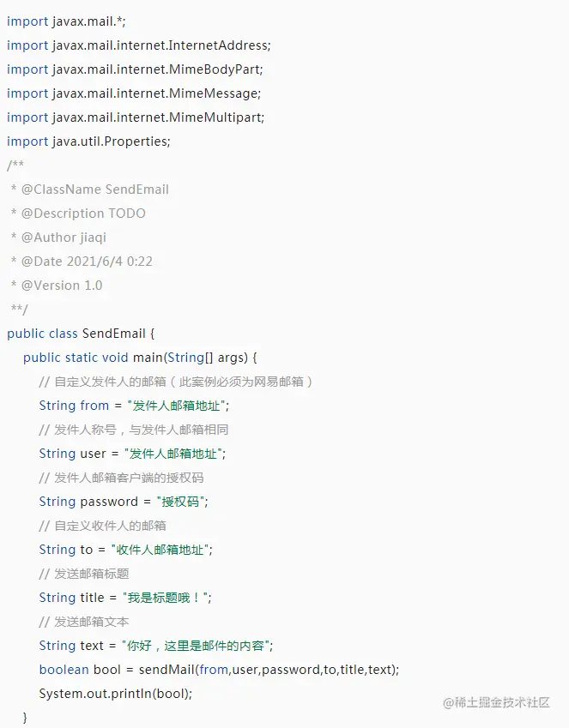Click the InternetAddress import statement
The width and height of the screenshot is (569, 728).
coord(138,45)
